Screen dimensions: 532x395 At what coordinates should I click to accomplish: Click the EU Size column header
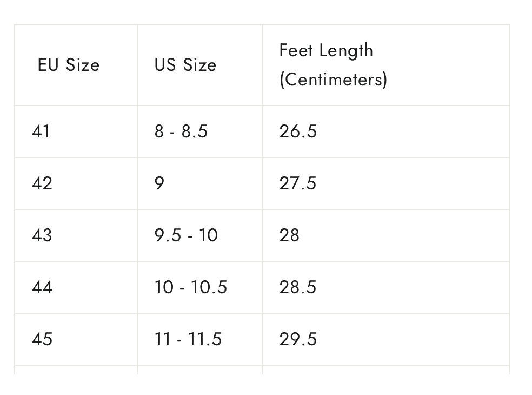(x=69, y=65)
